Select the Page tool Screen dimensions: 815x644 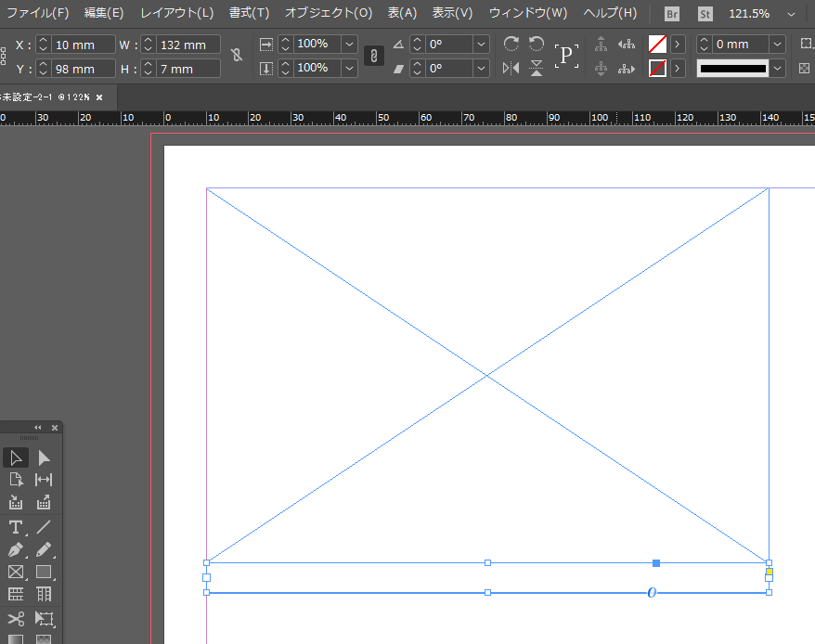[x=16, y=480]
